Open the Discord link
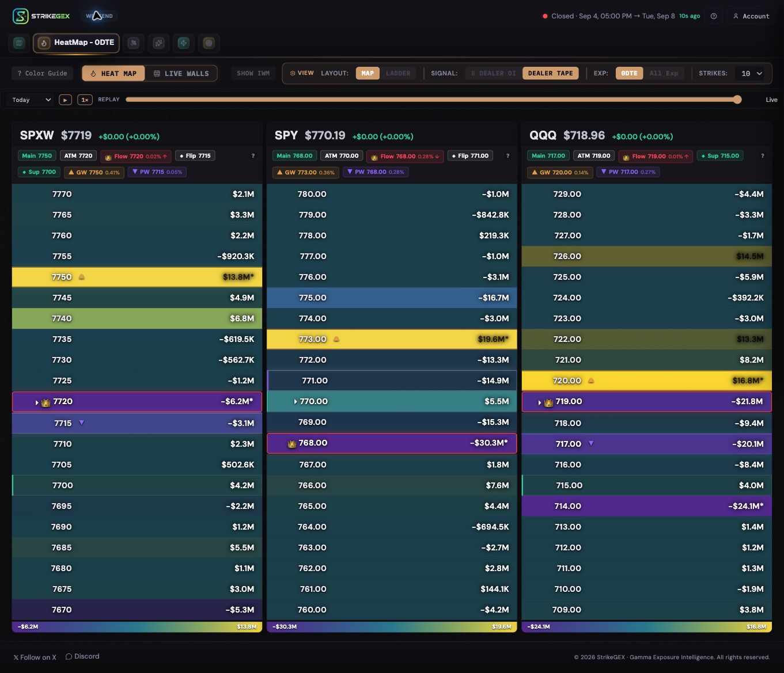The height and width of the screenshot is (673, 784). pos(82,656)
